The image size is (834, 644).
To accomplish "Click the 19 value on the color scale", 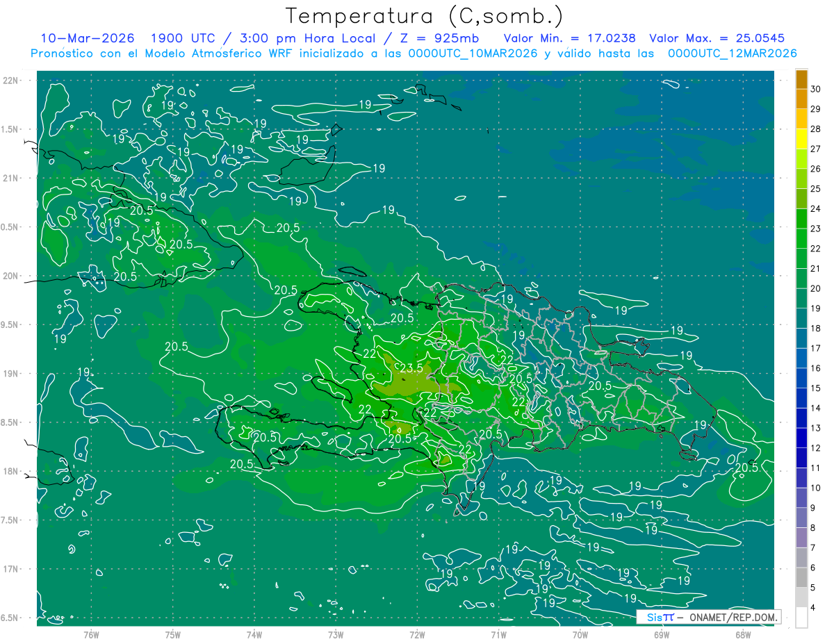I will coord(816,308).
